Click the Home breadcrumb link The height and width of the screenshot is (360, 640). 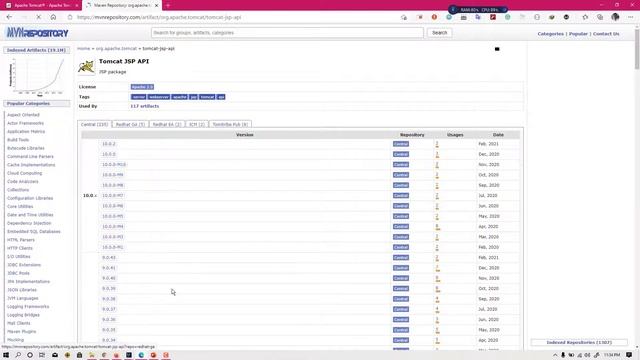[x=84, y=49]
